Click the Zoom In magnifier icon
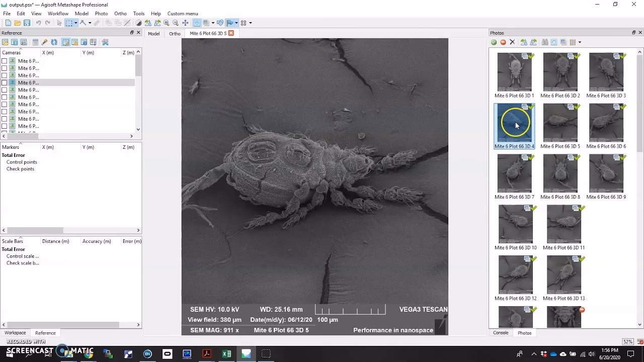Screen dimensions: 644x362 pyautogui.click(x=167, y=23)
